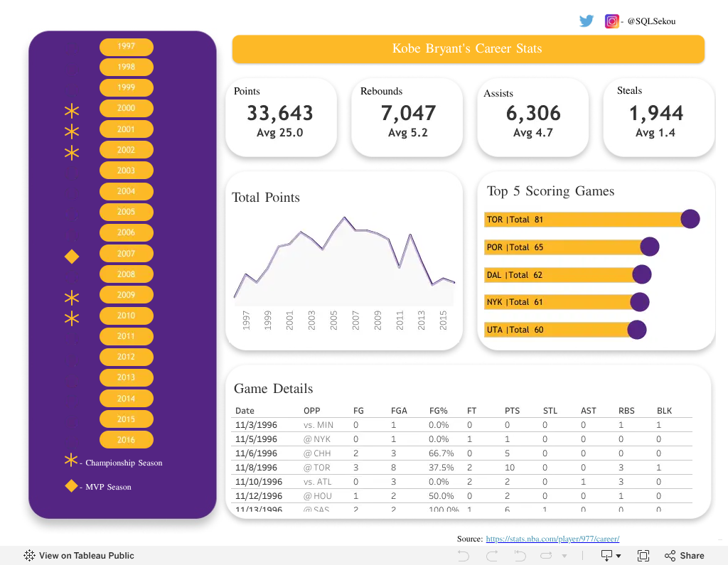The image size is (728, 565).
Task: Click the UTA Total 60 bar
Action: [x=560, y=330]
